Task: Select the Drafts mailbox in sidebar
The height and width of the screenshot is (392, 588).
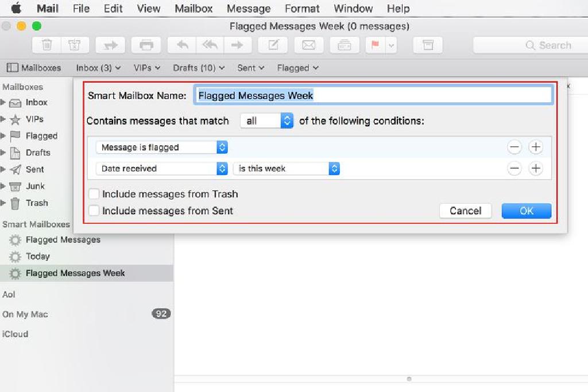Action: 38,153
